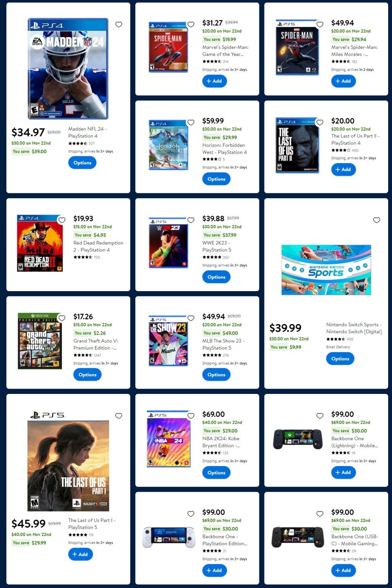Toggle heart for WWE 2K23
Image resolution: width=392 pixels, height=588 pixels.
pyautogui.click(x=191, y=220)
